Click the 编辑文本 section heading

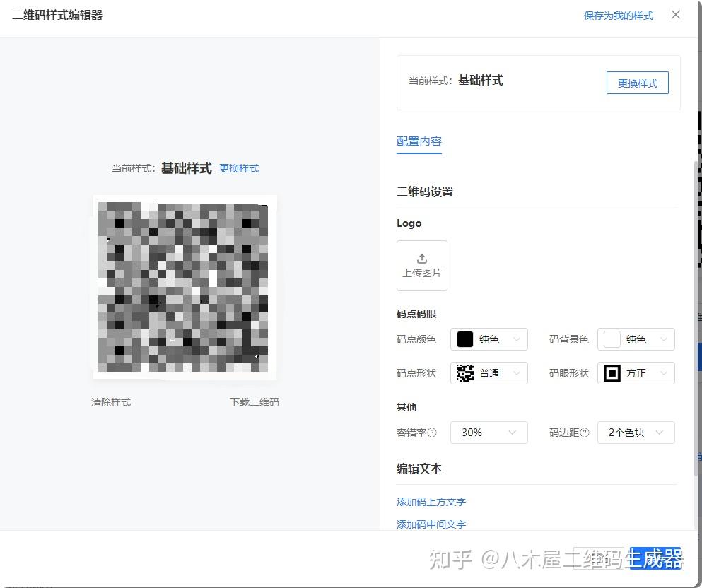pos(419,469)
